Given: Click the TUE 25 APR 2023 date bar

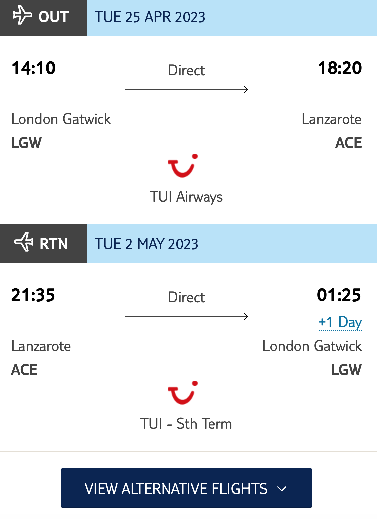Looking at the screenshot, I should [232, 18].
